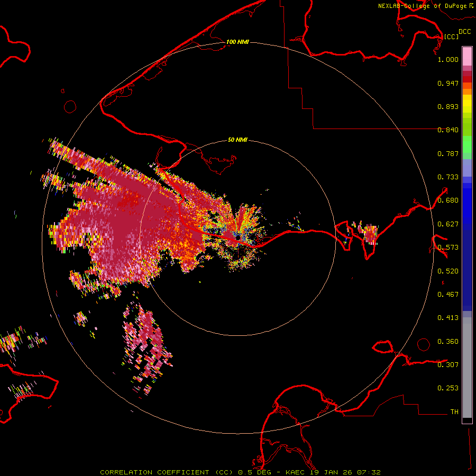Select the 0.947 scale value
This screenshot has width=476, height=476.
pyautogui.click(x=448, y=83)
